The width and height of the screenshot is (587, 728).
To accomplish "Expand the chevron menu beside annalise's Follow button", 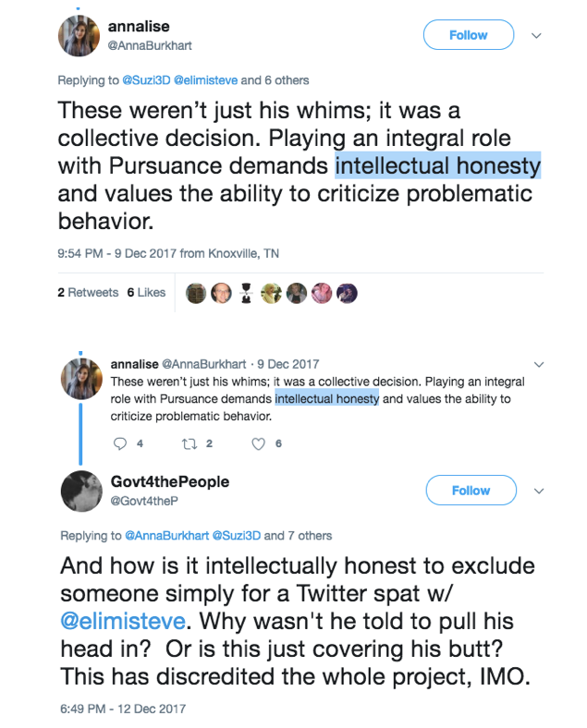I will [x=536, y=36].
